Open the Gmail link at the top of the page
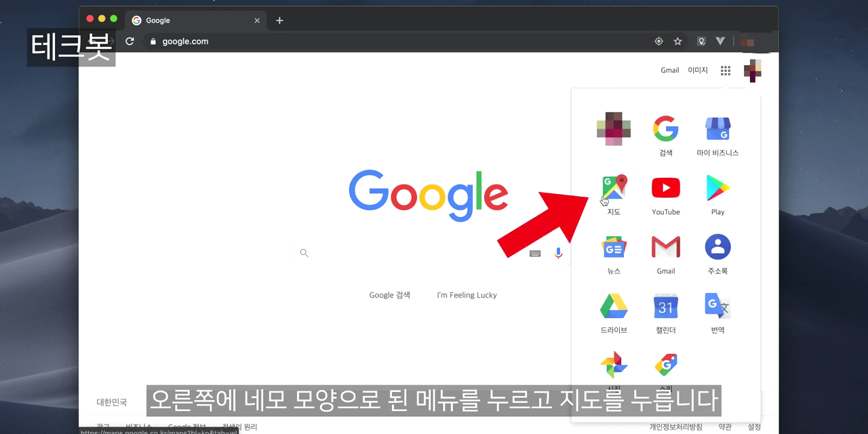The width and height of the screenshot is (868, 434). point(670,71)
